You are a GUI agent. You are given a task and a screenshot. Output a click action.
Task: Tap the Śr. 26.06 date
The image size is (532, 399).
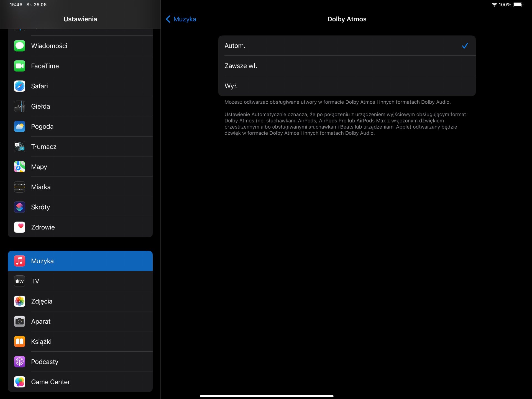coord(36,5)
